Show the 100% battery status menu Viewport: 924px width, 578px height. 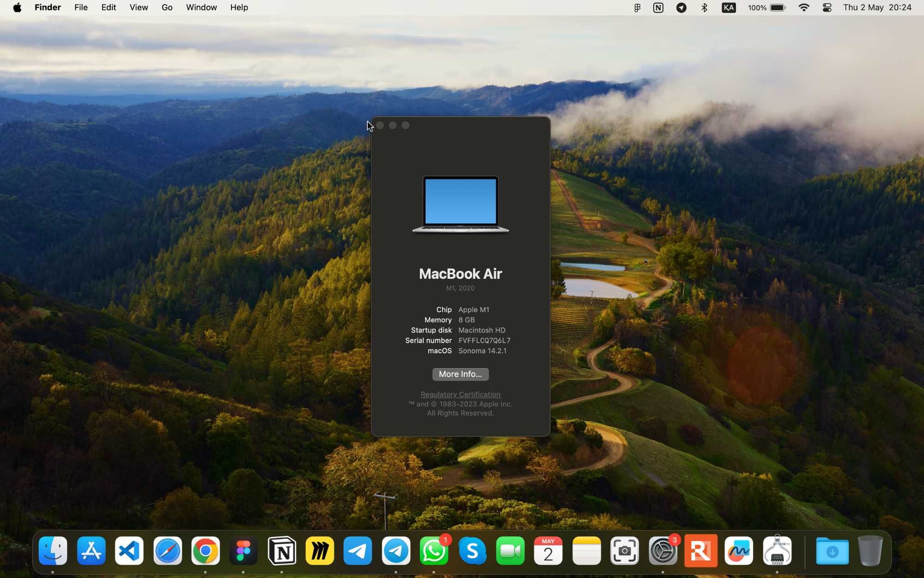[x=767, y=7]
